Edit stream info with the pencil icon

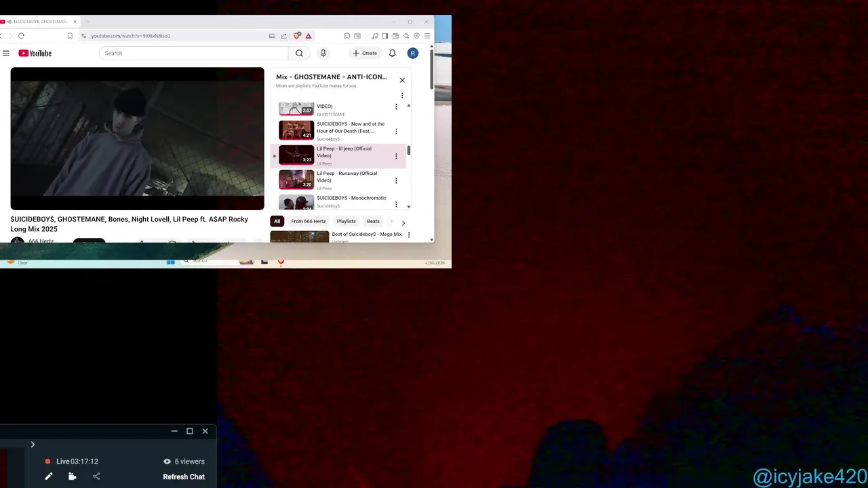point(49,476)
